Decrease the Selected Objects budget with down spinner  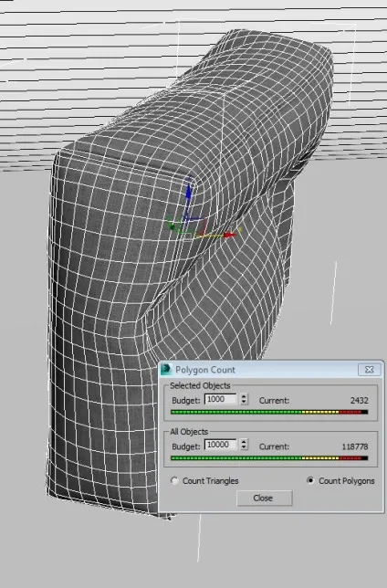point(244,402)
